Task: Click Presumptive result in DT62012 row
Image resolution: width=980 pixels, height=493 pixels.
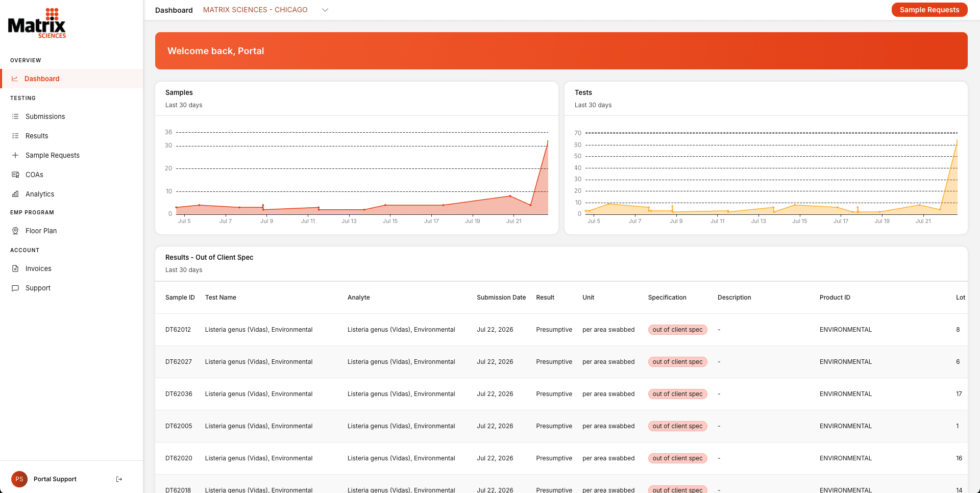Action: pyautogui.click(x=554, y=330)
